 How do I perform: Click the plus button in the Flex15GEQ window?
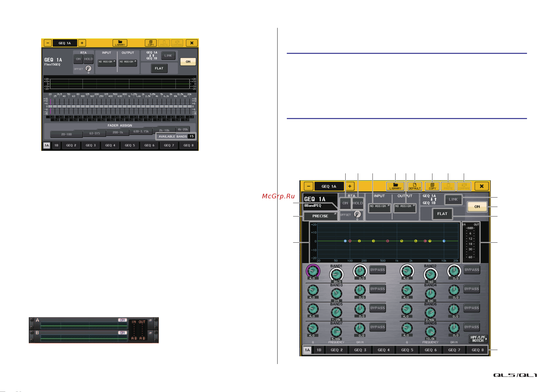[x=82, y=43]
